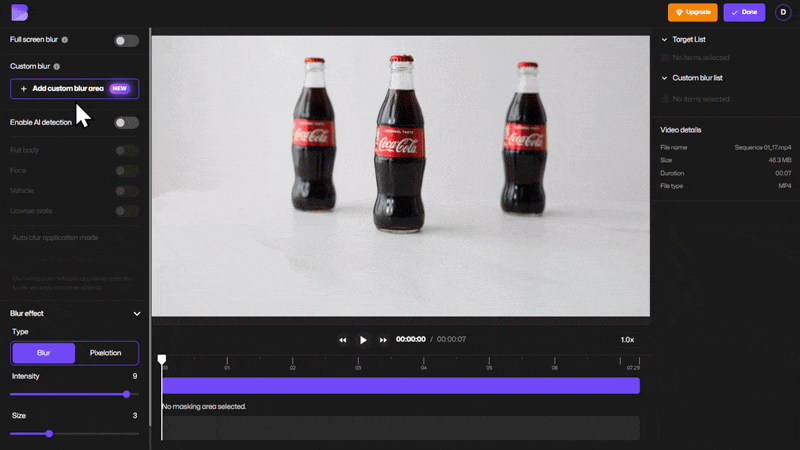Select the Pixelation type tab

pos(106,353)
